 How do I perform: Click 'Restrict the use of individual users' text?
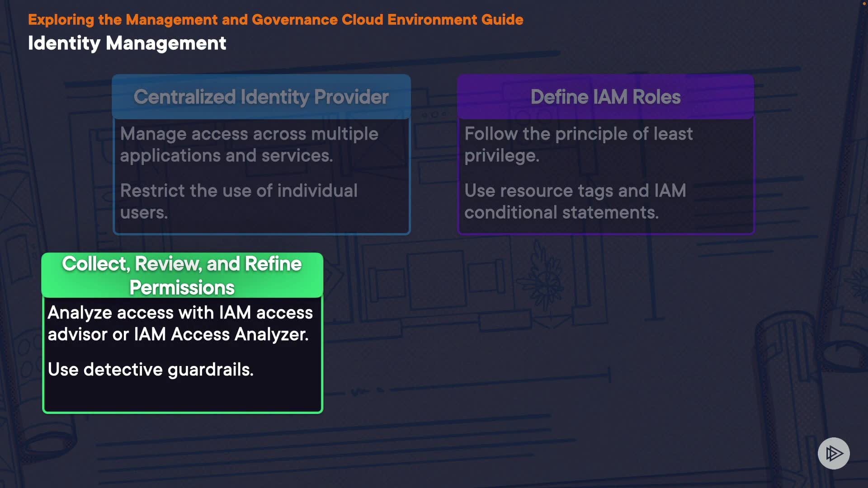coord(239,191)
